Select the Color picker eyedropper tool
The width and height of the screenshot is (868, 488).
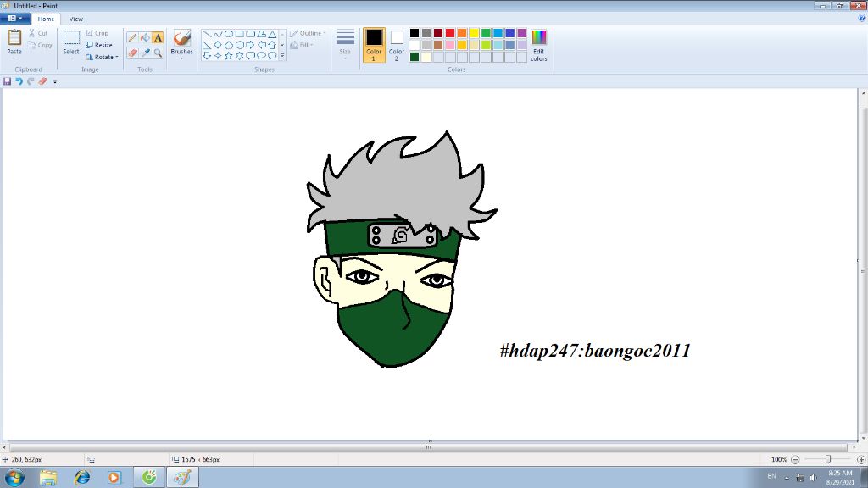(x=145, y=53)
